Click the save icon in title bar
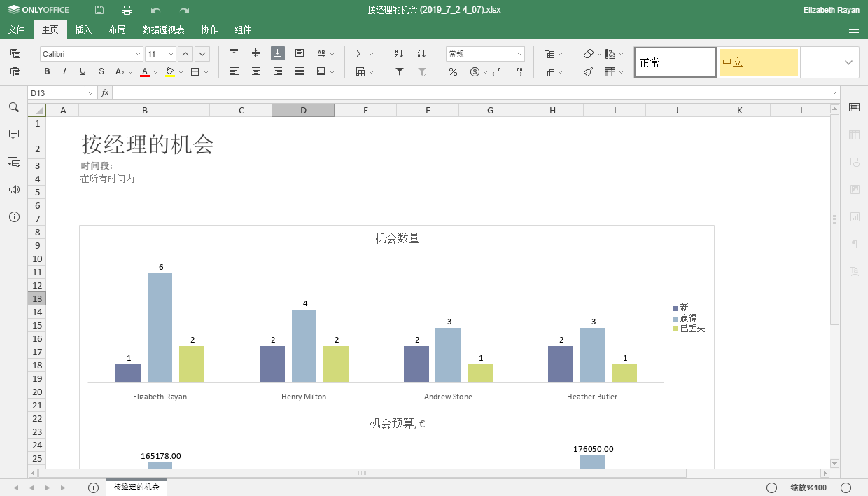Screen dimensions: 868x496 [x=99, y=10]
